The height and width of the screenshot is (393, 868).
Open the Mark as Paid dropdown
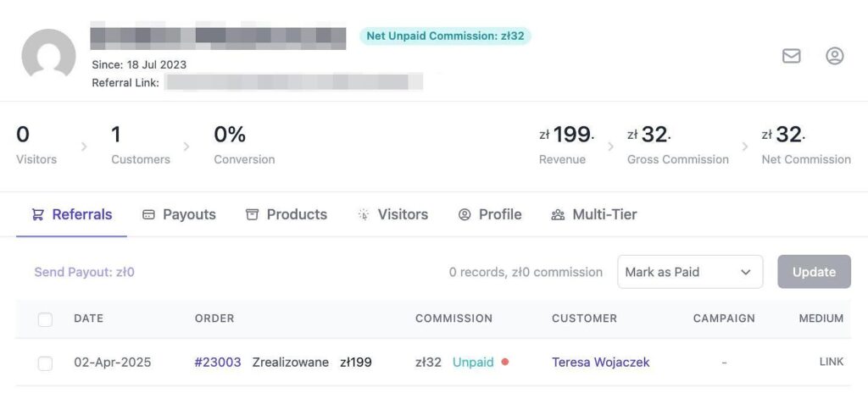690,272
